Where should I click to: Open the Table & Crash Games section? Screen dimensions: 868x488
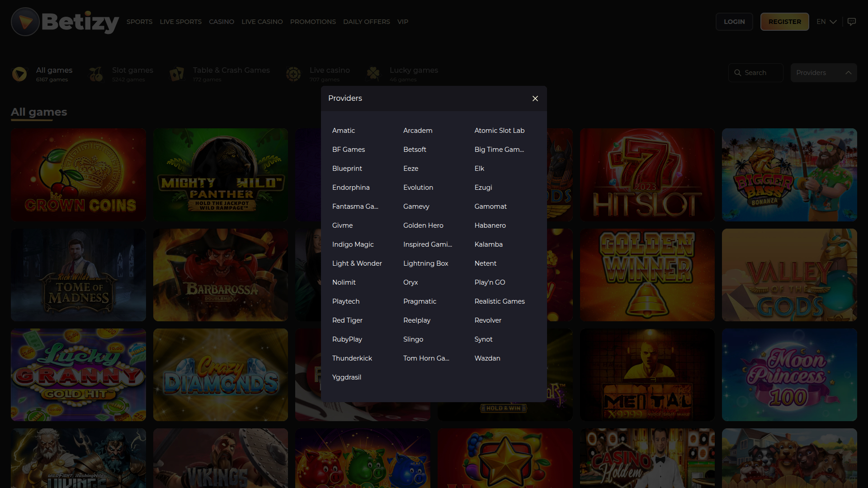(x=176, y=73)
